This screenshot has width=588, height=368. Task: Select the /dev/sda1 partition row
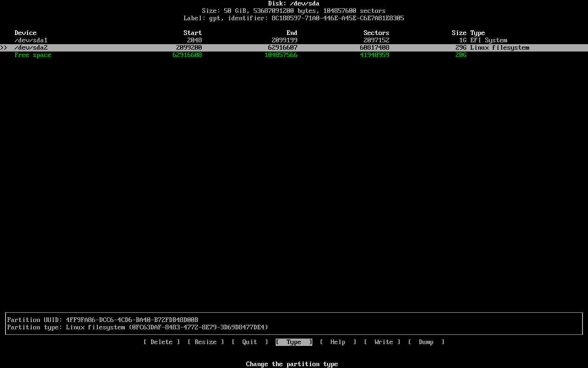tap(31, 40)
